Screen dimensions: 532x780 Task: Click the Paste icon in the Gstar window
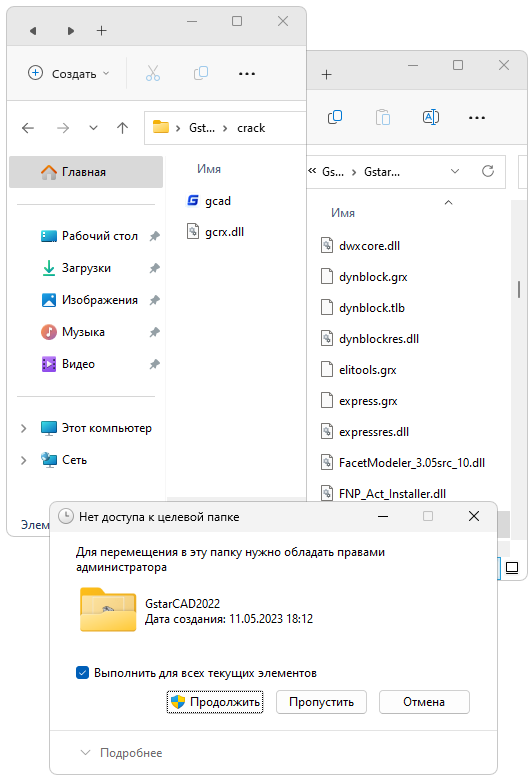pos(383,117)
